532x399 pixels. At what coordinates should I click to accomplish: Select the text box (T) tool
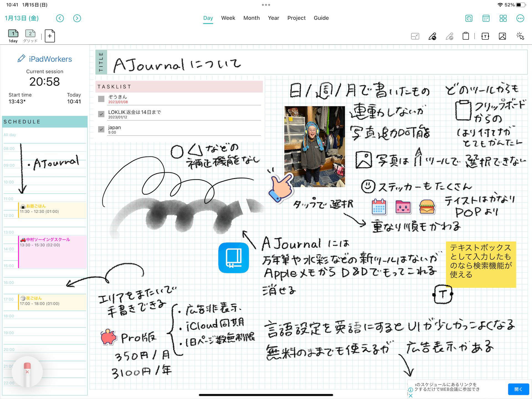coord(485,36)
